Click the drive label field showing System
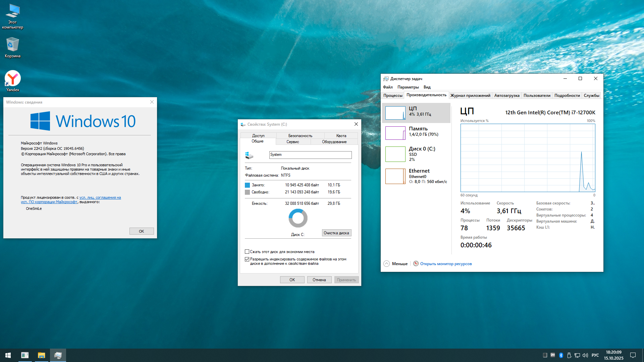This screenshot has width=644, height=362. tap(310, 155)
